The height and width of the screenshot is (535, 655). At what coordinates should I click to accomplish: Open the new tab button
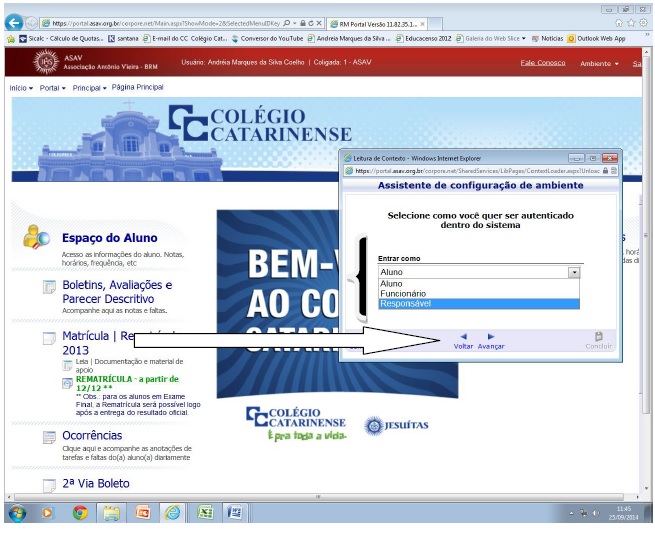(x=435, y=24)
